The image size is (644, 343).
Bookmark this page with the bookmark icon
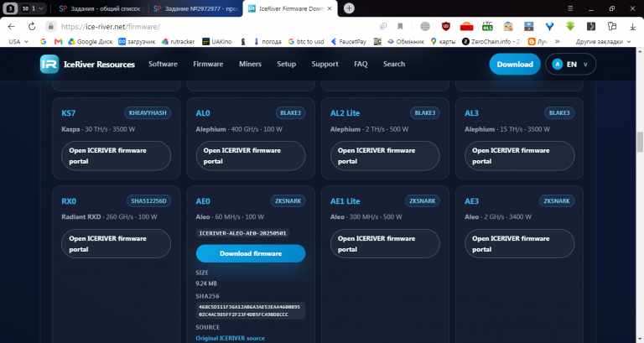tap(400, 26)
